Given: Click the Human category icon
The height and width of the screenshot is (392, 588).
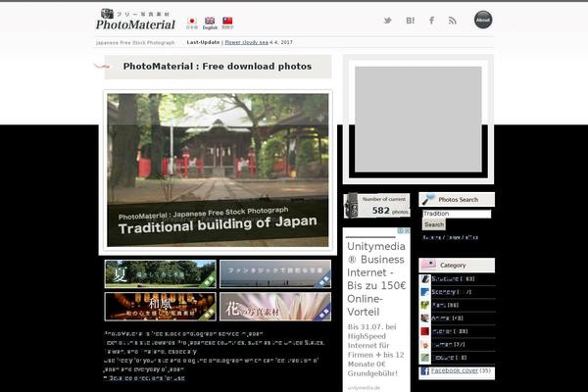Looking at the screenshot, I should tap(425, 345).
